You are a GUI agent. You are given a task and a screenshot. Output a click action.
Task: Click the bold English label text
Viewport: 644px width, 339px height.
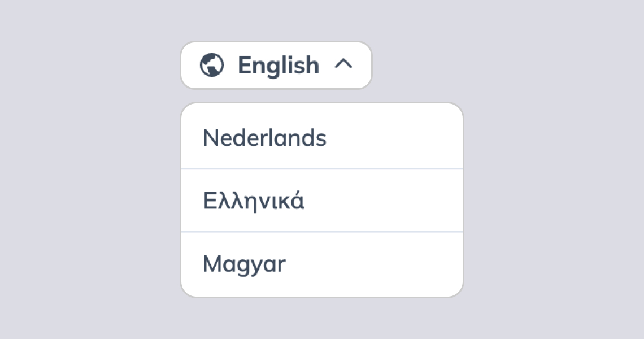pos(279,66)
